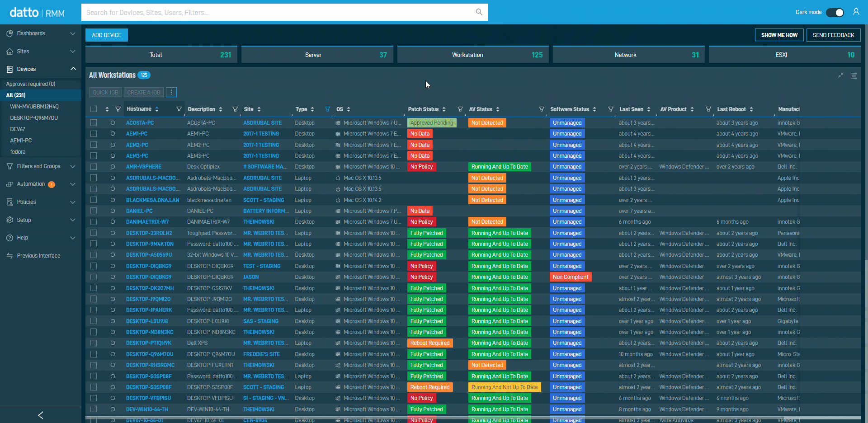Switch to the Total devices tab

pos(161,55)
